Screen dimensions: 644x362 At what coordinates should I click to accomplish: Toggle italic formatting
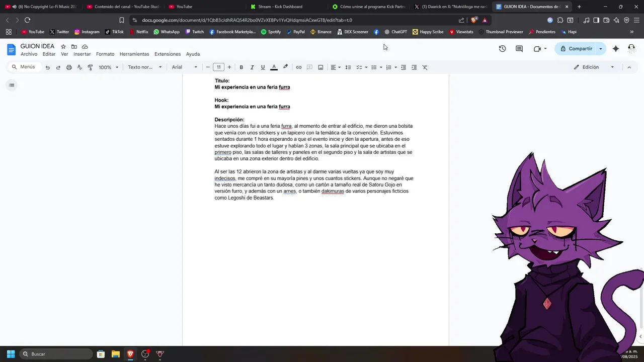252,67
